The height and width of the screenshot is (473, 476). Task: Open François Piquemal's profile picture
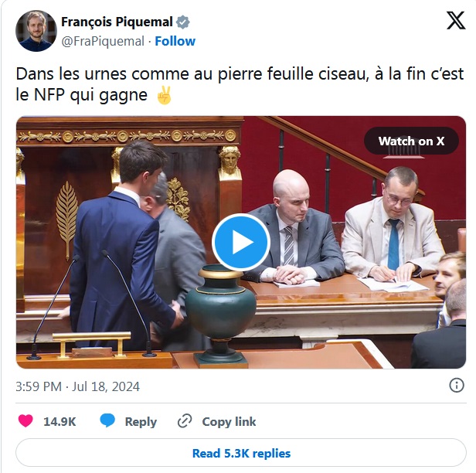tap(36, 31)
